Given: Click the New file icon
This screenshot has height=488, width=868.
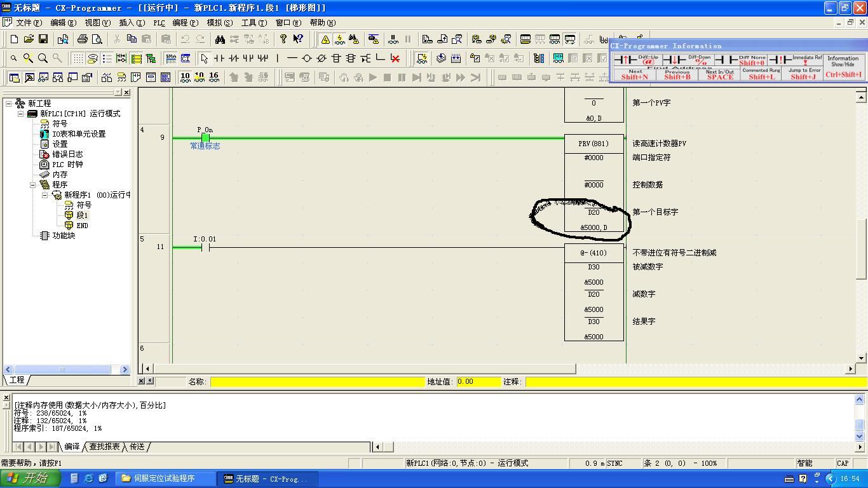Looking at the screenshot, I should tap(14, 39).
